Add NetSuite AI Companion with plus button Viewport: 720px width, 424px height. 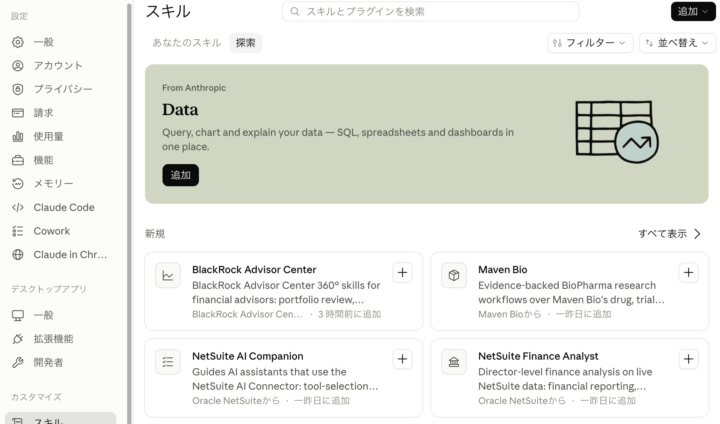(x=402, y=359)
